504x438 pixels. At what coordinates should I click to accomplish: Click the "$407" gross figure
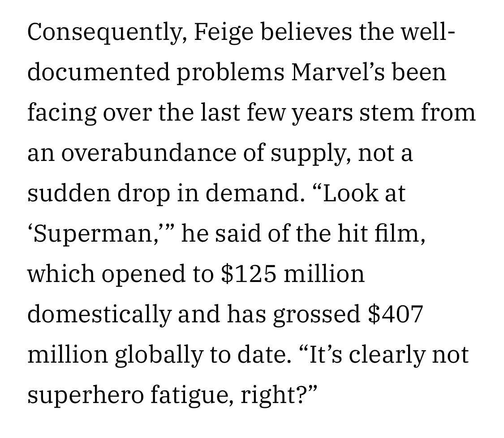tap(395, 314)
